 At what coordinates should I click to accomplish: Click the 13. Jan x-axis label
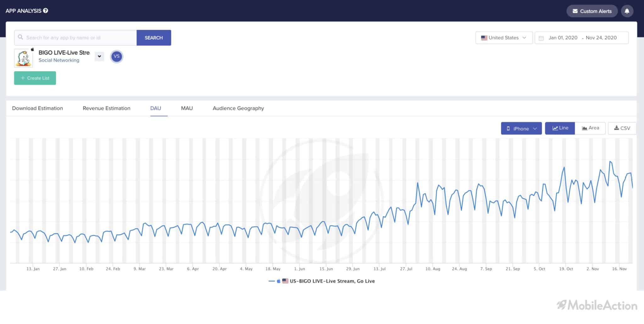[x=33, y=269]
